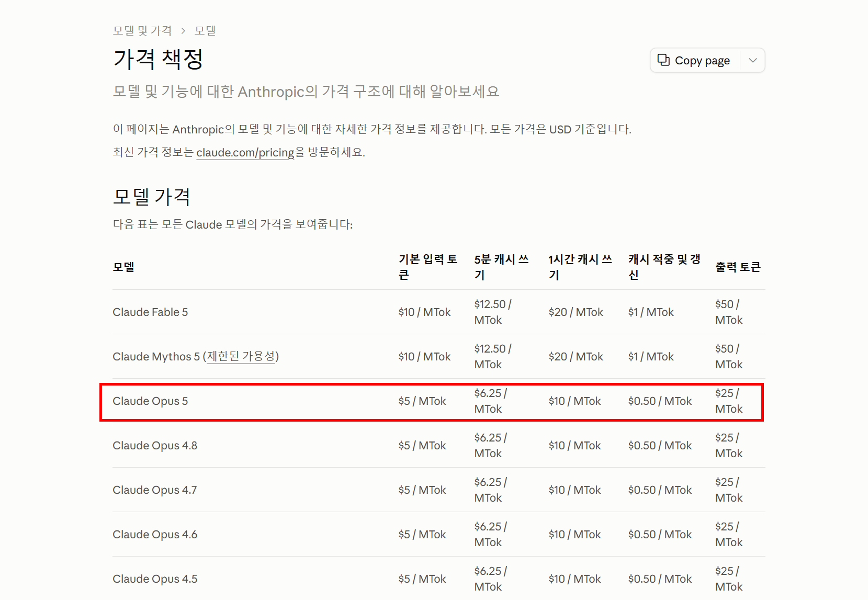Click the '5분 캐시 쓰기' column header

pos(502,267)
